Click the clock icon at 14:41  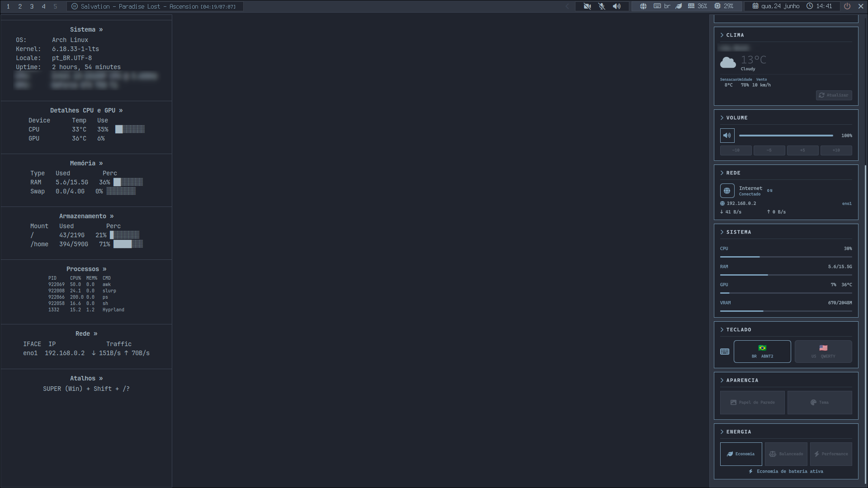tap(810, 6)
